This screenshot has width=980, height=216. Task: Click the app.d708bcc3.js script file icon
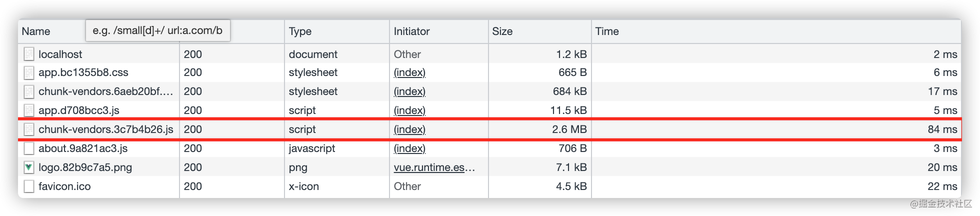coord(29,110)
